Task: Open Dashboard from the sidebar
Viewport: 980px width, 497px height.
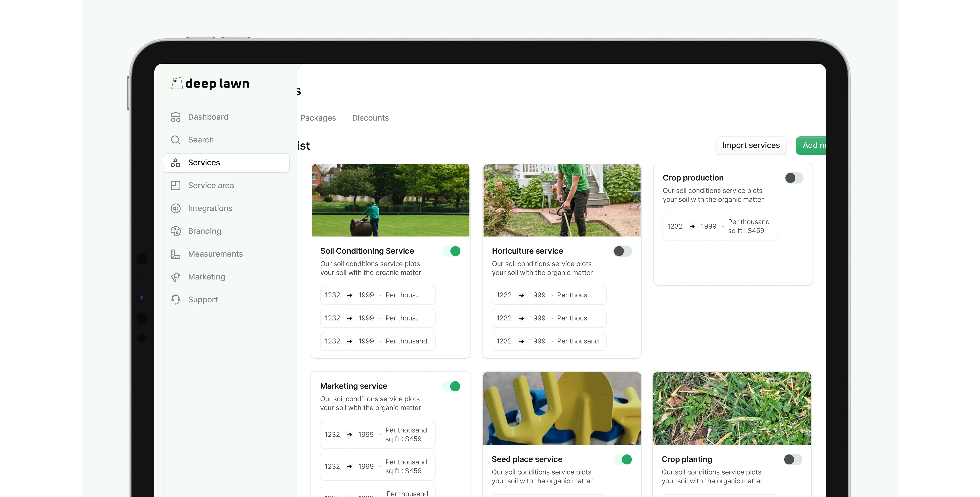Action: point(226,117)
